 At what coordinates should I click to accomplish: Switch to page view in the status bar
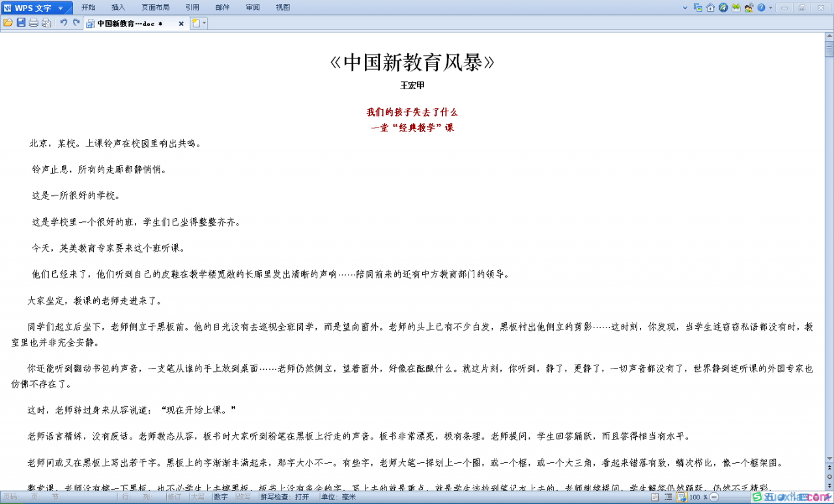tap(655, 497)
